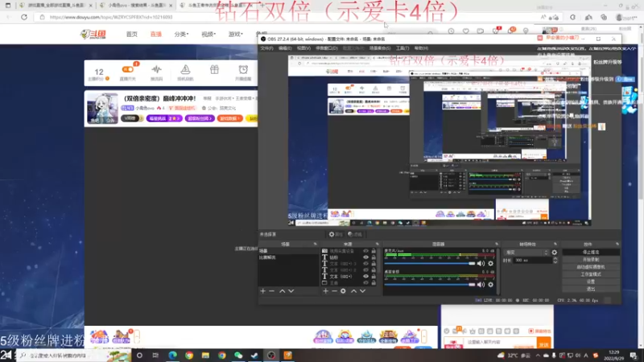
Task: Adjust desktop audio volume slider
Action: (x=429, y=285)
